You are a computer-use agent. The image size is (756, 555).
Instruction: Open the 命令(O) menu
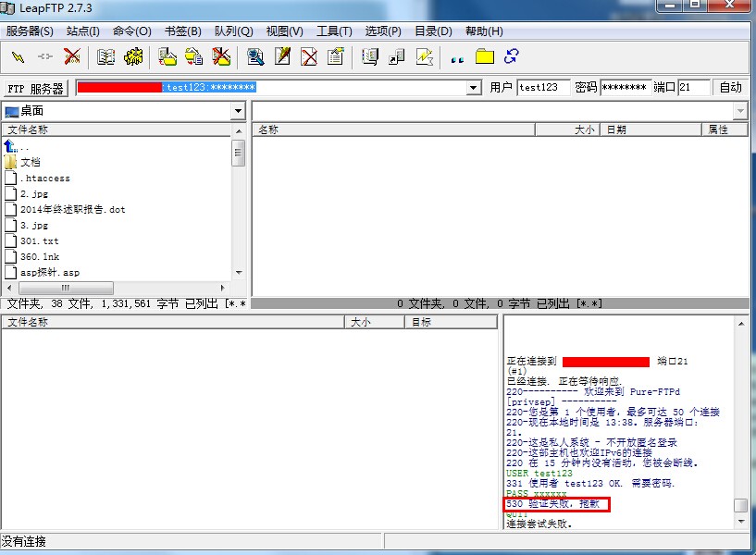[132, 31]
